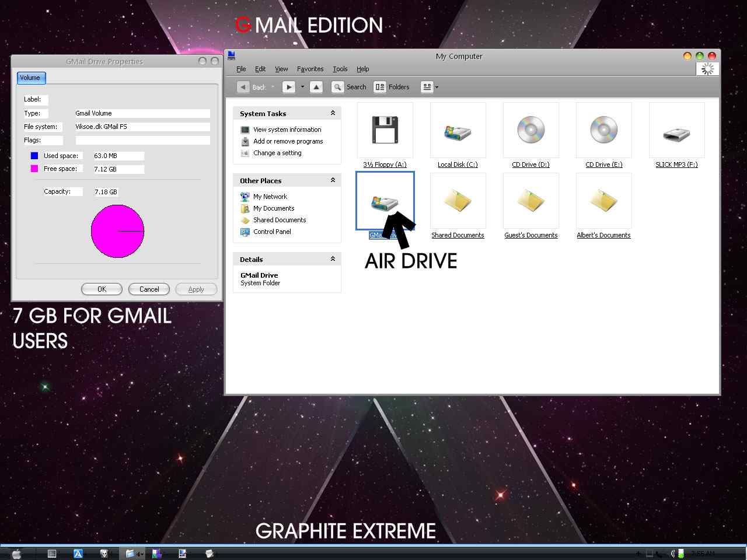Image resolution: width=747 pixels, height=560 pixels.
Task: Click the OK button in properties dialog
Action: pyautogui.click(x=102, y=289)
